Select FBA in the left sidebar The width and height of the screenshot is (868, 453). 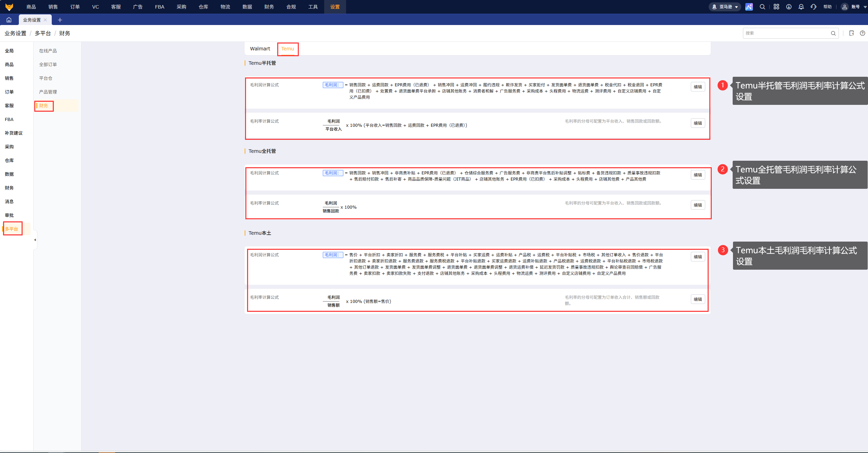[x=9, y=119]
